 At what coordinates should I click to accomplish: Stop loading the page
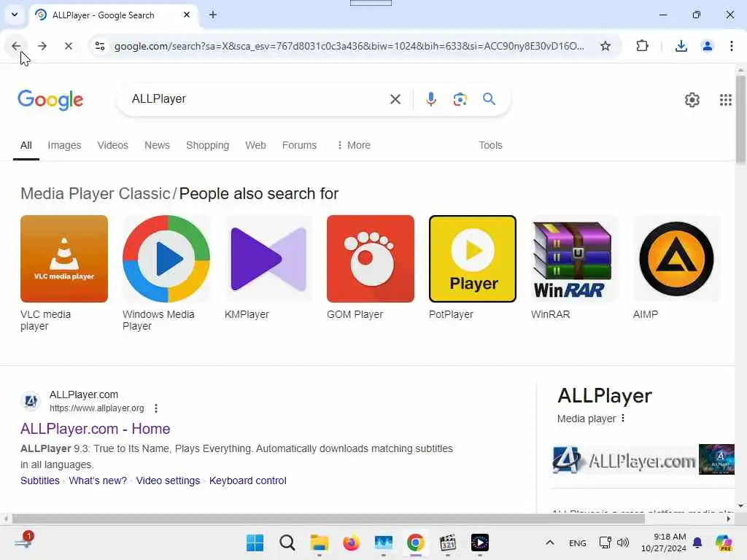coord(69,46)
